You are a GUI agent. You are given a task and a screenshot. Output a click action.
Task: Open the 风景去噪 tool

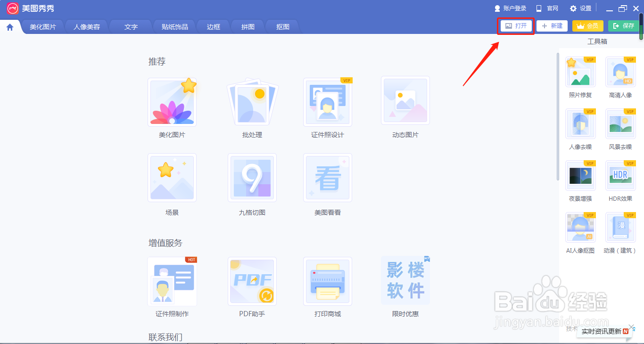tap(620, 124)
